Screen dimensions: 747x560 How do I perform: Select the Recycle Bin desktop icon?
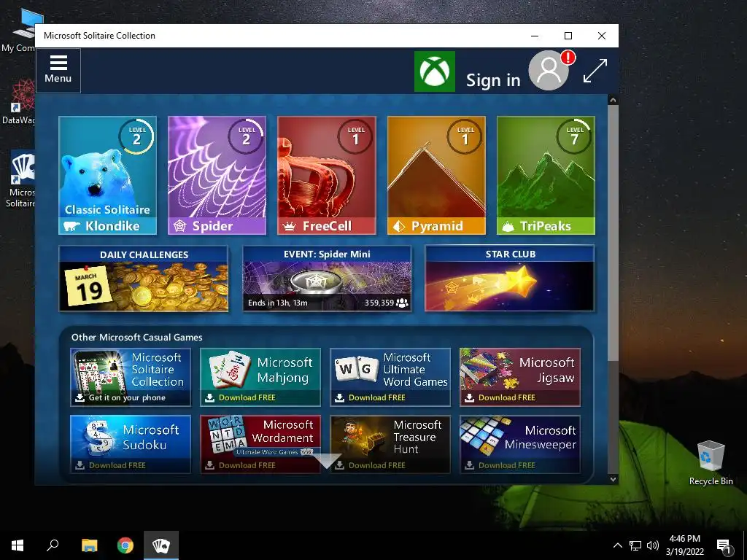pyautogui.click(x=711, y=462)
